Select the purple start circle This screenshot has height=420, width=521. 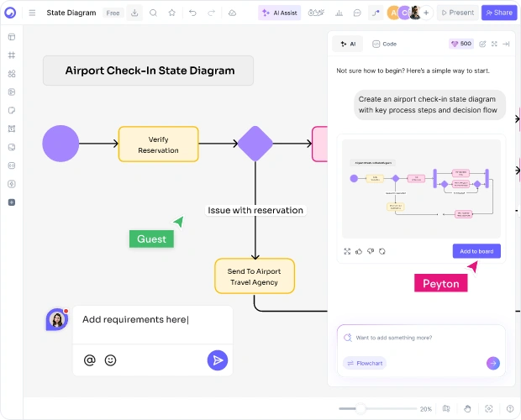(61, 144)
